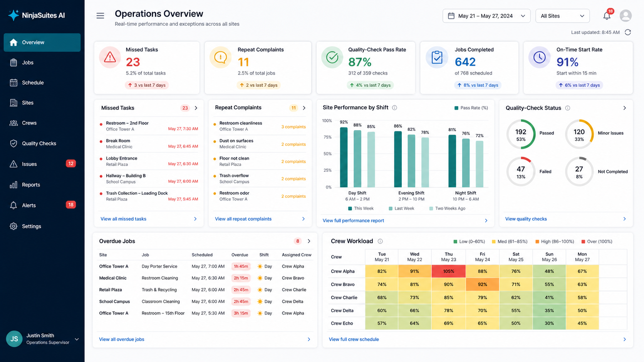Click the Missed Tasks warning triangle icon
This screenshot has height=362, width=644.
[110, 57]
